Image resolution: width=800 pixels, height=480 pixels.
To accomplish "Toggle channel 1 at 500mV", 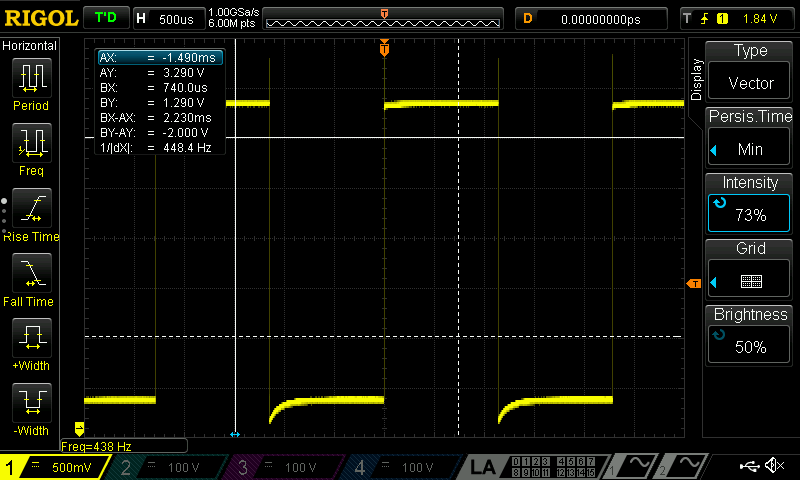I will coord(53,467).
